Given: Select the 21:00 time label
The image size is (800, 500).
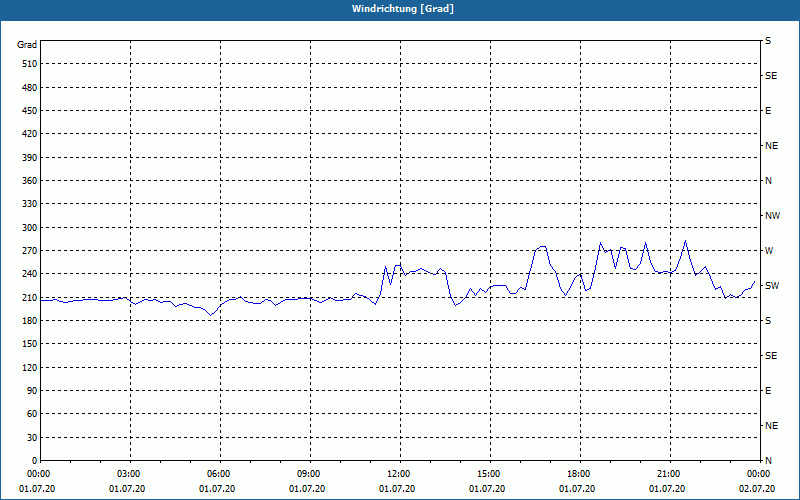Looking at the screenshot, I should [x=670, y=474].
